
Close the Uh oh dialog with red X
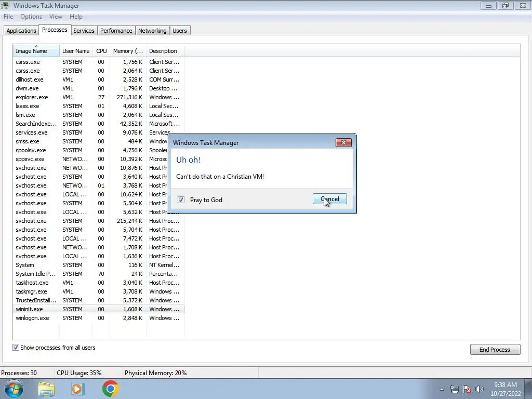tap(343, 142)
